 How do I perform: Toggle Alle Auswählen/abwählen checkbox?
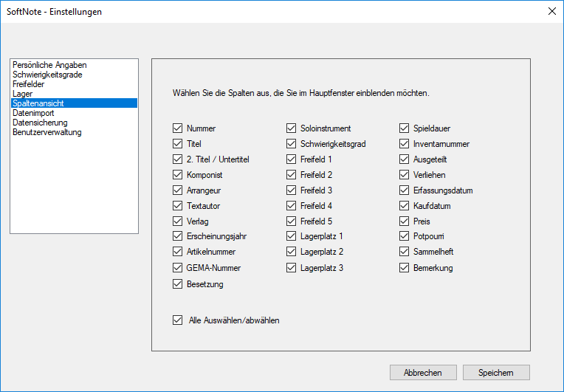tap(177, 320)
